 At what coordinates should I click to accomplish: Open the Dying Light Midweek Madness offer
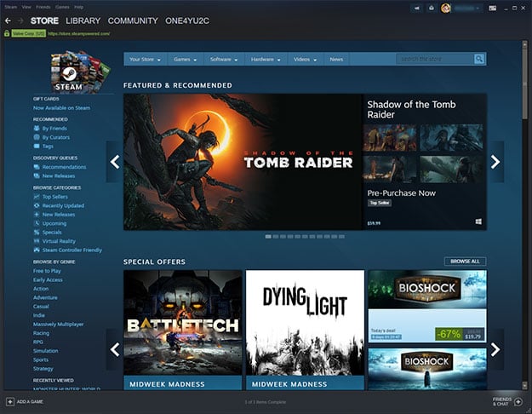point(305,330)
